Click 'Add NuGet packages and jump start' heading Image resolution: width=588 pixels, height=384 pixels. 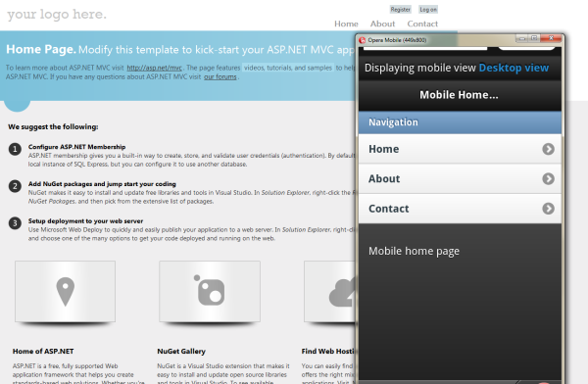click(102, 184)
